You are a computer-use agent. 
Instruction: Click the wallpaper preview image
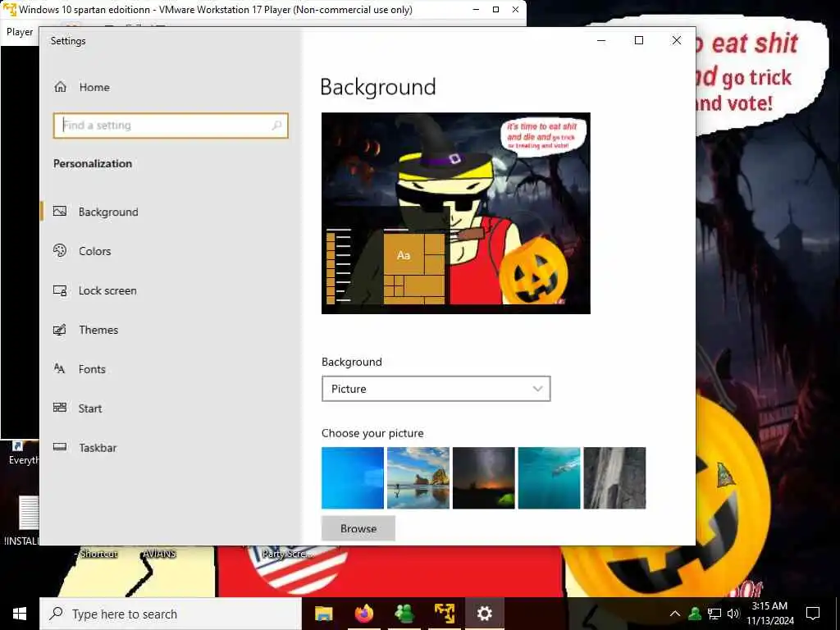tap(456, 213)
